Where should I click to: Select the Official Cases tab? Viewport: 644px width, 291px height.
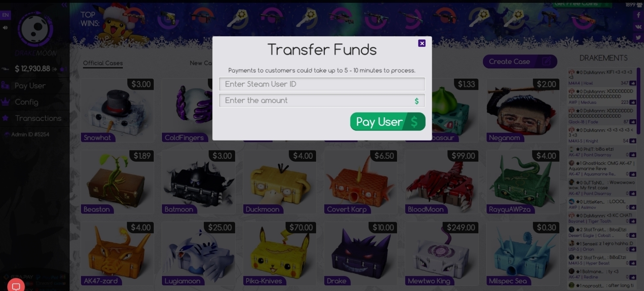click(x=103, y=63)
